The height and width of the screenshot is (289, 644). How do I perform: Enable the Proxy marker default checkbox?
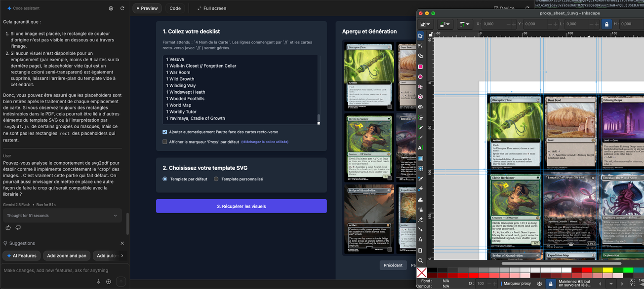pos(164,142)
